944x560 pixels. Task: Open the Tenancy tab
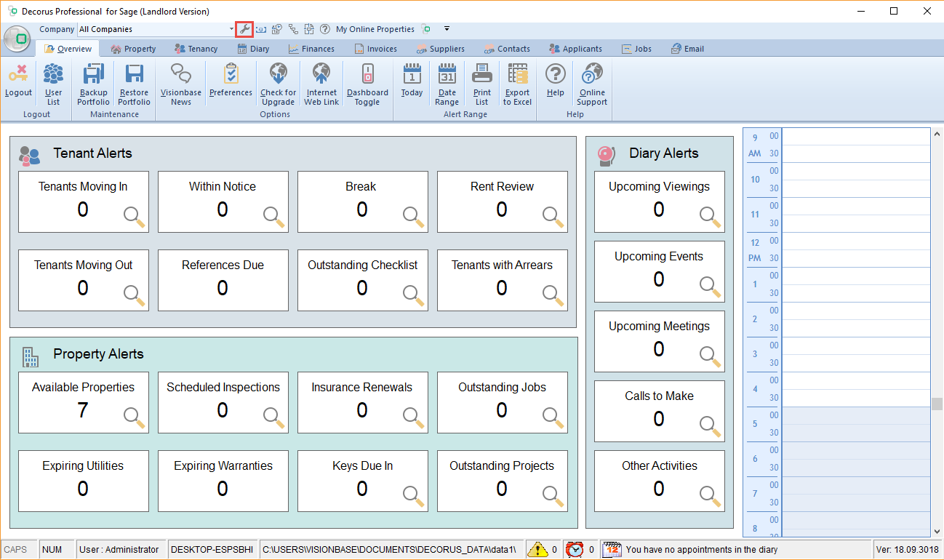(196, 49)
